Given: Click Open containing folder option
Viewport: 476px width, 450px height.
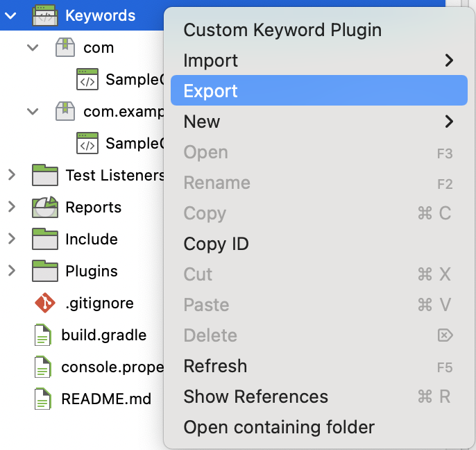Looking at the screenshot, I should pyautogui.click(x=279, y=427).
